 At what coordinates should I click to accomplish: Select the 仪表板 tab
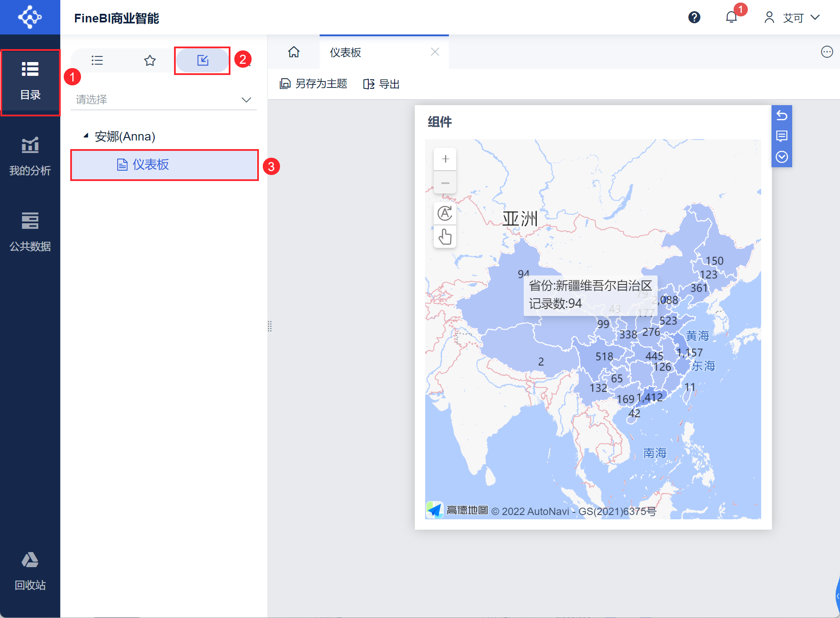345,53
